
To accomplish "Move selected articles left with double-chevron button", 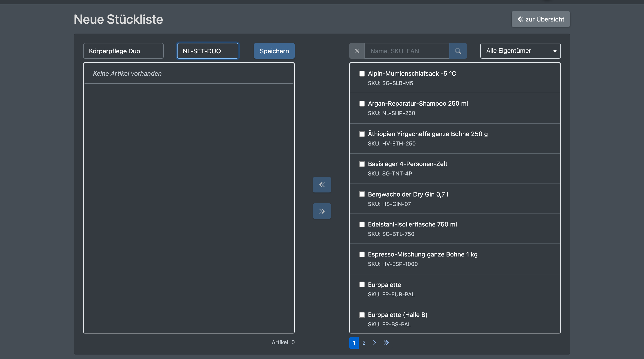I will tap(322, 185).
